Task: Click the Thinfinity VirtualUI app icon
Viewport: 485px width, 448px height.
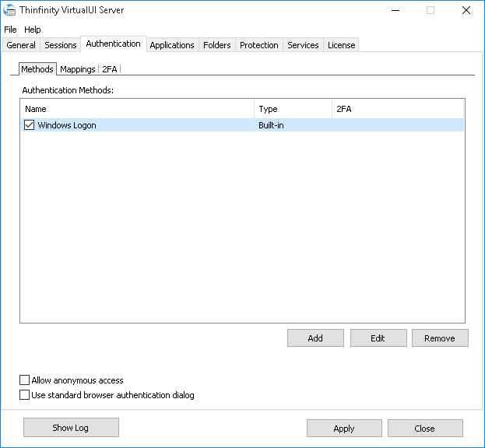Action: [9, 10]
